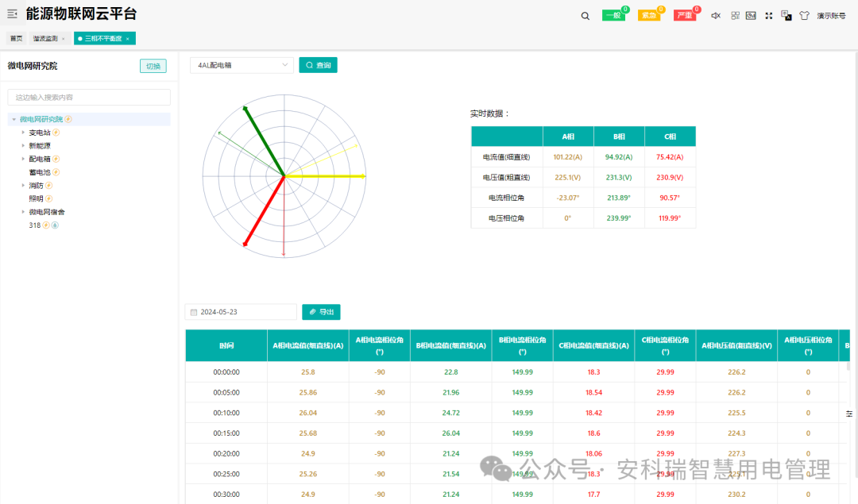Open the 4AL配电箱 device dropdown

coord(242,65)
